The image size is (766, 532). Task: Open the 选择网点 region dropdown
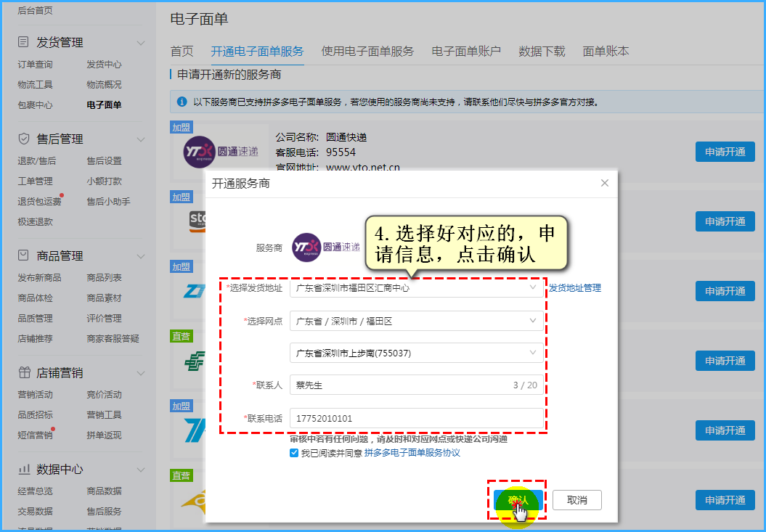(416, 321)
